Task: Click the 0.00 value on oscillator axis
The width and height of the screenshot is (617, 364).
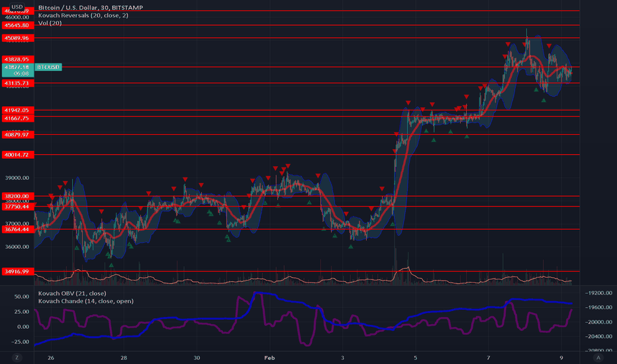Action: pos(23,327)
